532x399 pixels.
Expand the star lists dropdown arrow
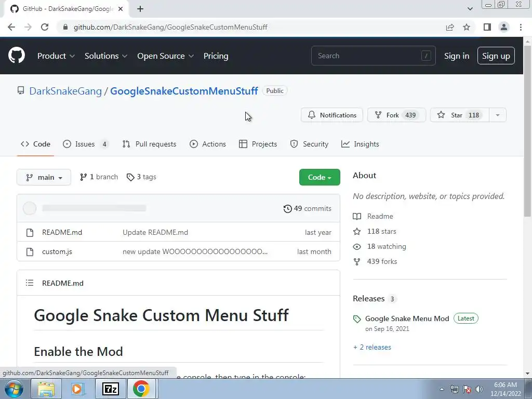498,115
